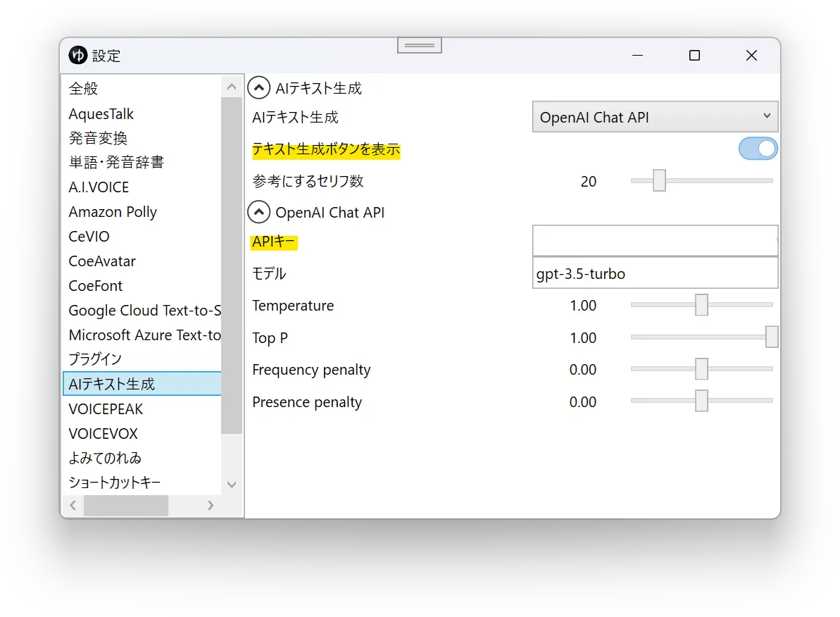Click the Presence penalty slider handle
Screen dimensions: 840x617
click(701, 401)
